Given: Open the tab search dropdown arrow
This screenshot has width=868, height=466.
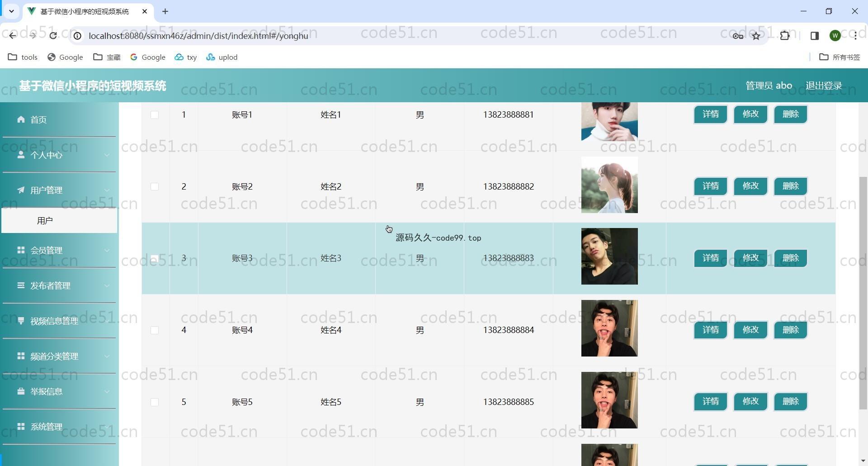Looking at the screenshot, I should click(x=11, y=11).
